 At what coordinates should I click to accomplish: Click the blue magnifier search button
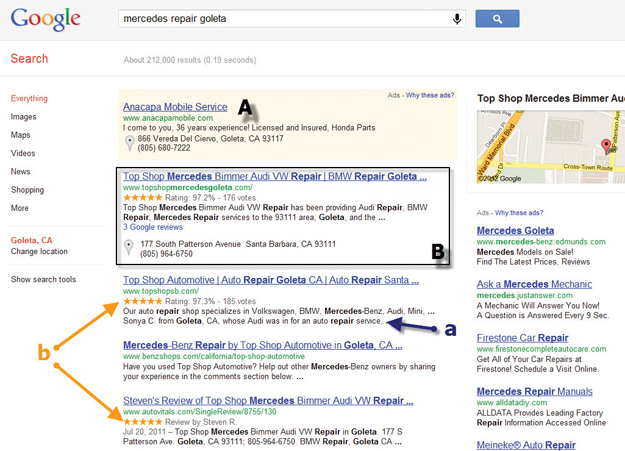tap(497, 19)
